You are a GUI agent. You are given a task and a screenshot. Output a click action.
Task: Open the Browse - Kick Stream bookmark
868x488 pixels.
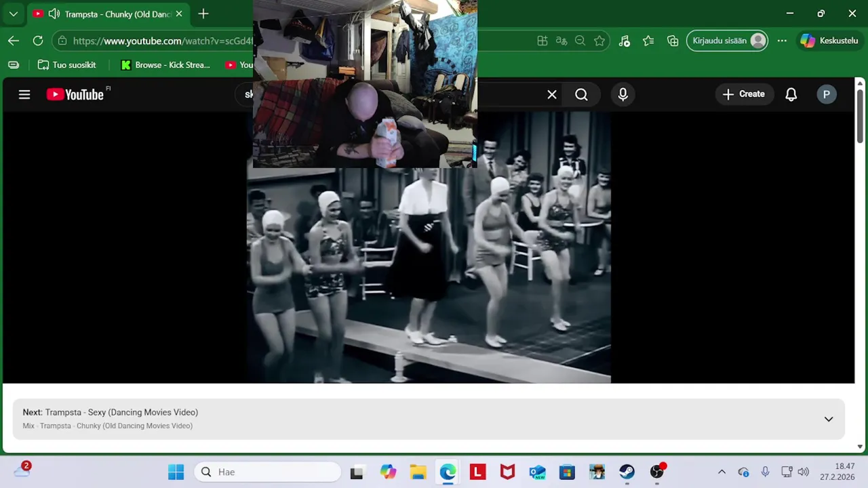(x=165, y=65)
